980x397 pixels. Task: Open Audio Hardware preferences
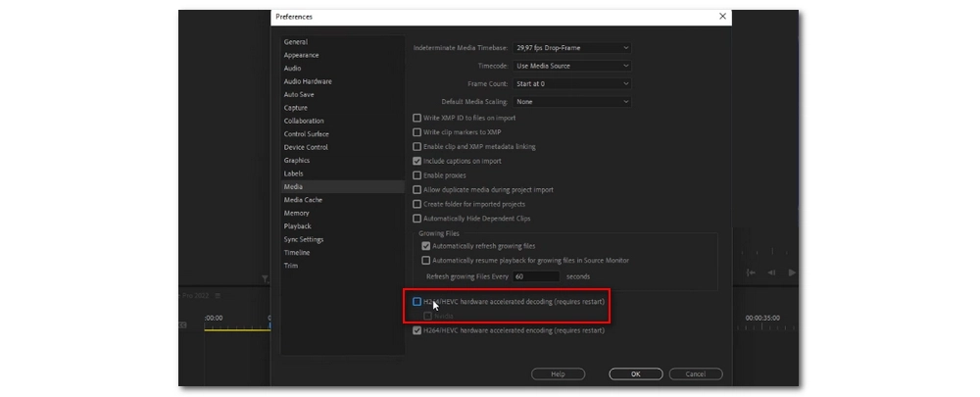308,81
